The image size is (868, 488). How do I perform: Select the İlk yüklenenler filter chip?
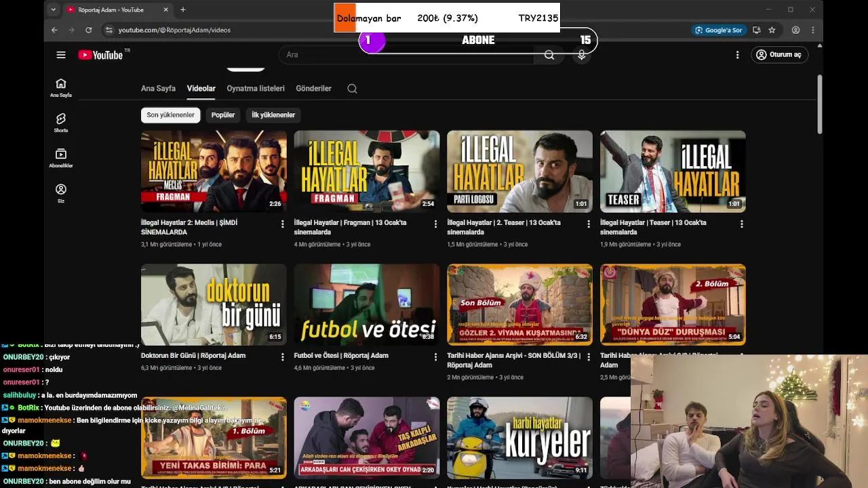point(273,115)
